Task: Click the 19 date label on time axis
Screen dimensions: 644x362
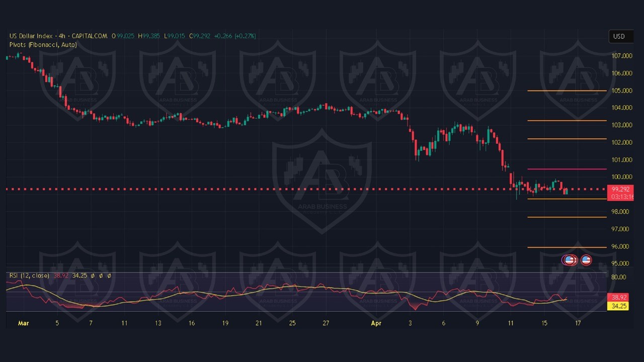Action: (225, 323)
